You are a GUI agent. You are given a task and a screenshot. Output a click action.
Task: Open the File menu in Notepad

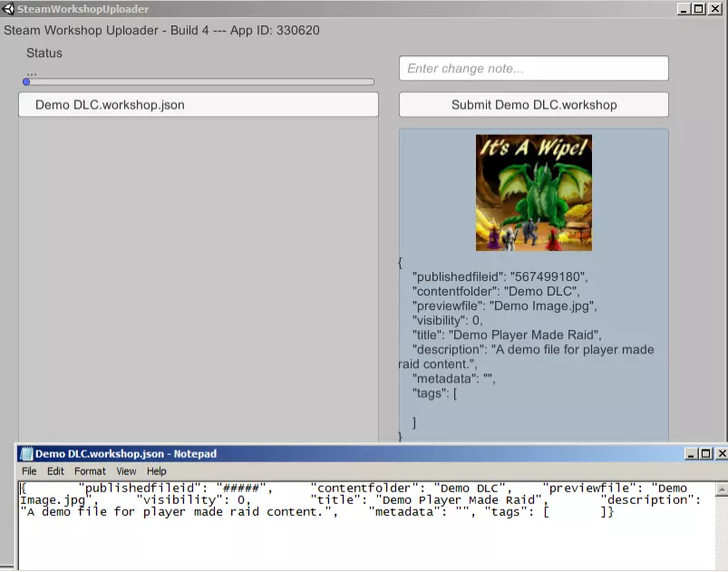click(x=29, y=471)
